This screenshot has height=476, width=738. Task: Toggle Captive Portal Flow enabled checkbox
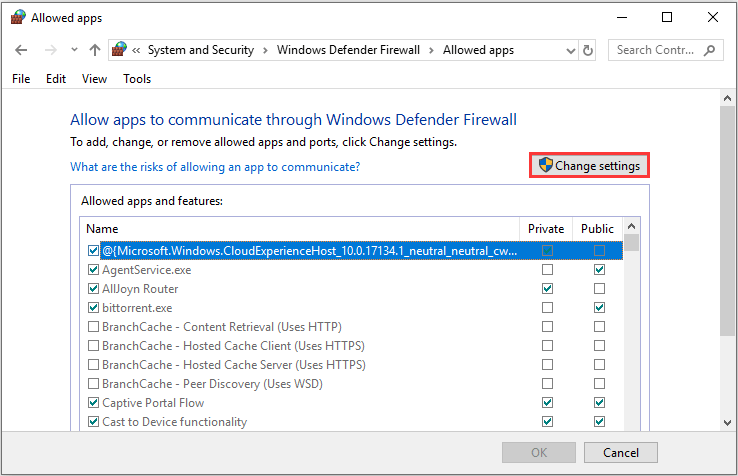tap(93, 403)
